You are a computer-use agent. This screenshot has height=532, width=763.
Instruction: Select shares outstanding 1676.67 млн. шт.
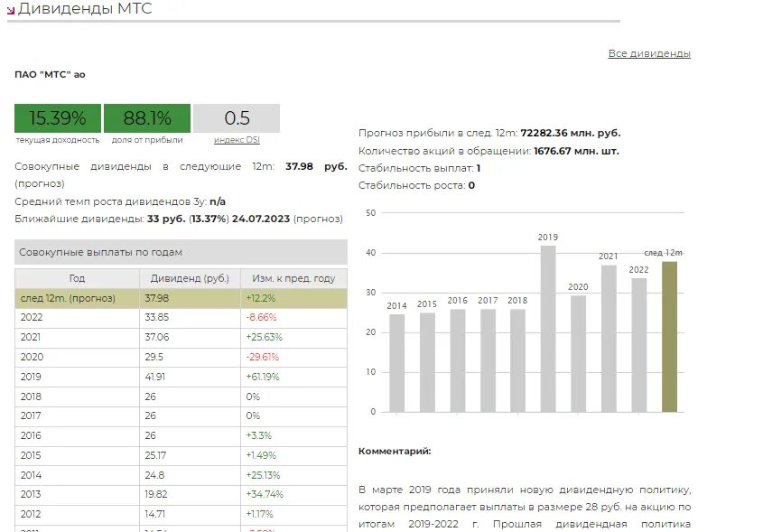click(576, 151)
